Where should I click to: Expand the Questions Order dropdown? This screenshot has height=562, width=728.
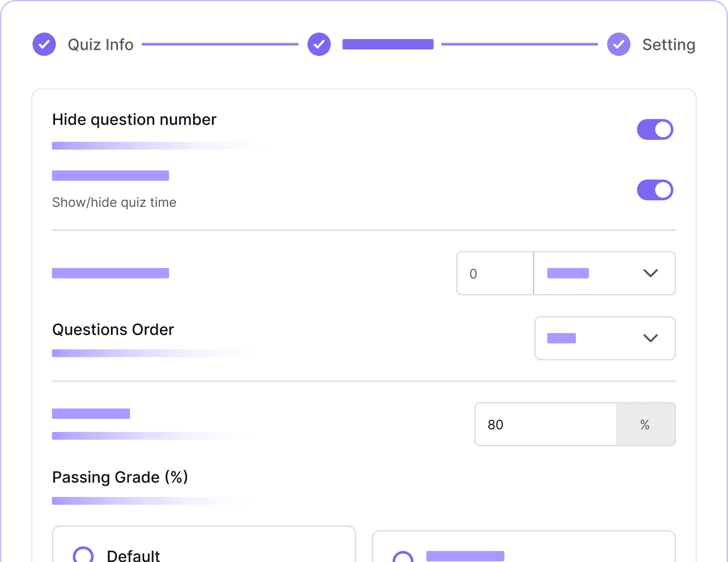[605, 338]
